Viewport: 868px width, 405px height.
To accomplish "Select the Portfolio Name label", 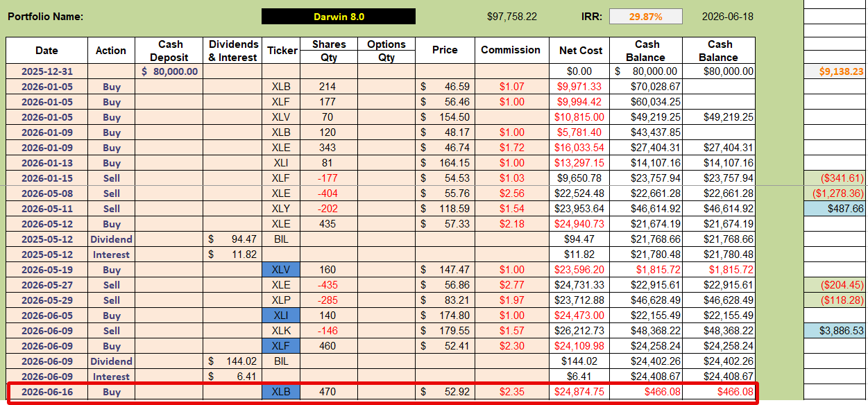I will pos(46,17).
